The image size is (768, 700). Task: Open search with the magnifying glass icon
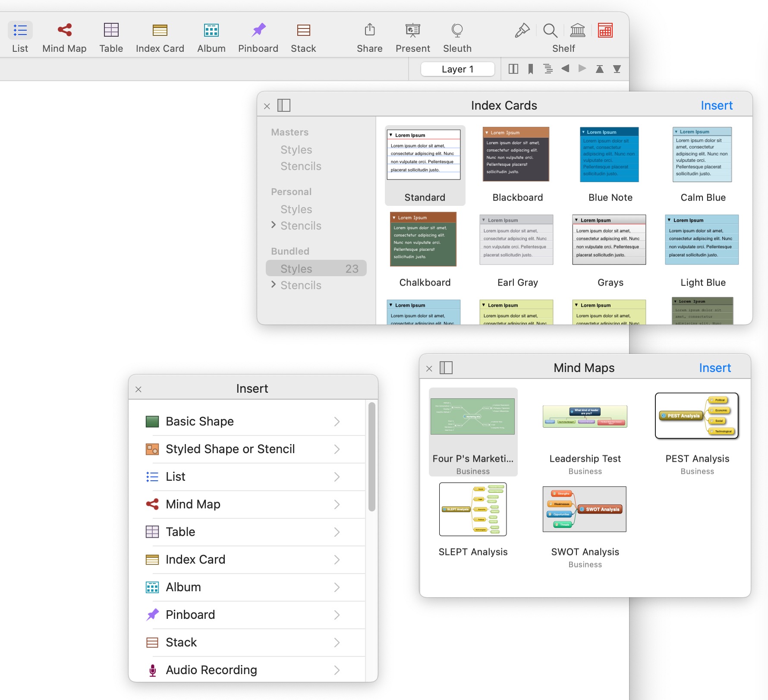(550, 31)
